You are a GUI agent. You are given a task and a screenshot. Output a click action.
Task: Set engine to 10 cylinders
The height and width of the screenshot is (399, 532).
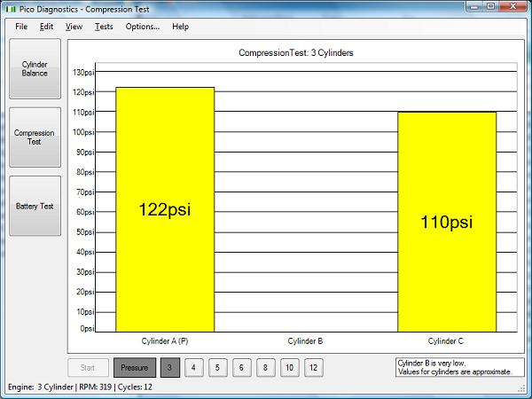[290, 367]
